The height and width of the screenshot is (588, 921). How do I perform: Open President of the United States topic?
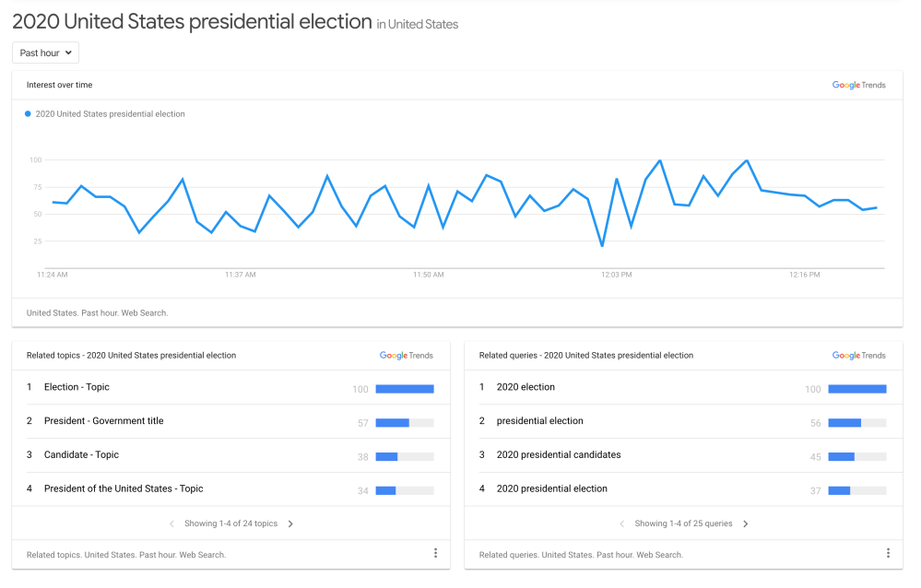124,488
